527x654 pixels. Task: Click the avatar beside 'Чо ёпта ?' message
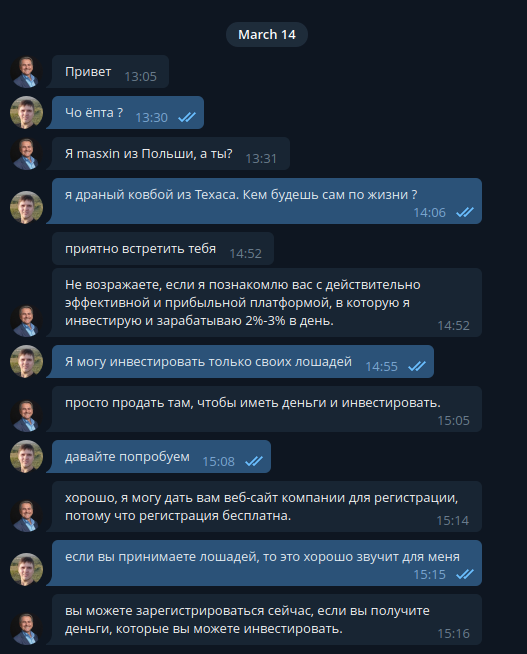(26, 113)
